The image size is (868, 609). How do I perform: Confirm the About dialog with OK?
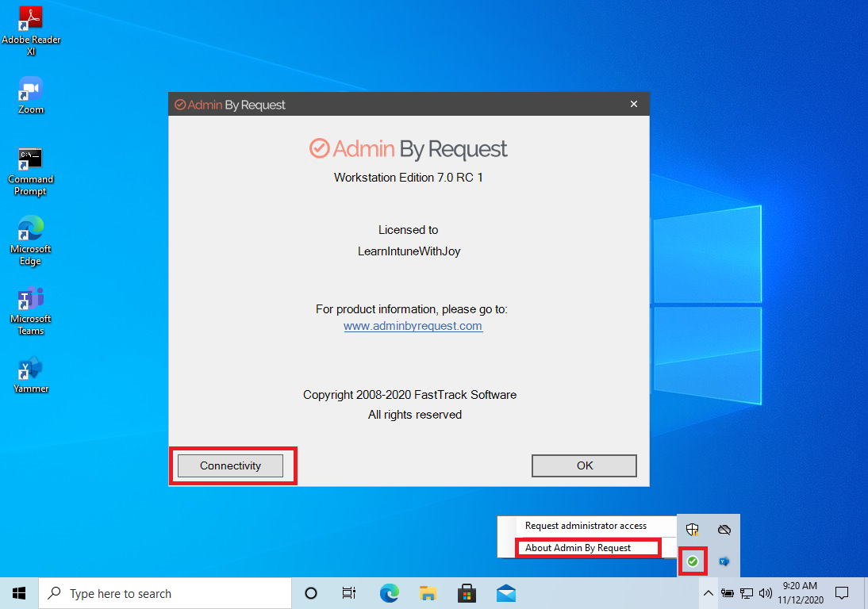pyautogui.click(x=584, y=465)
